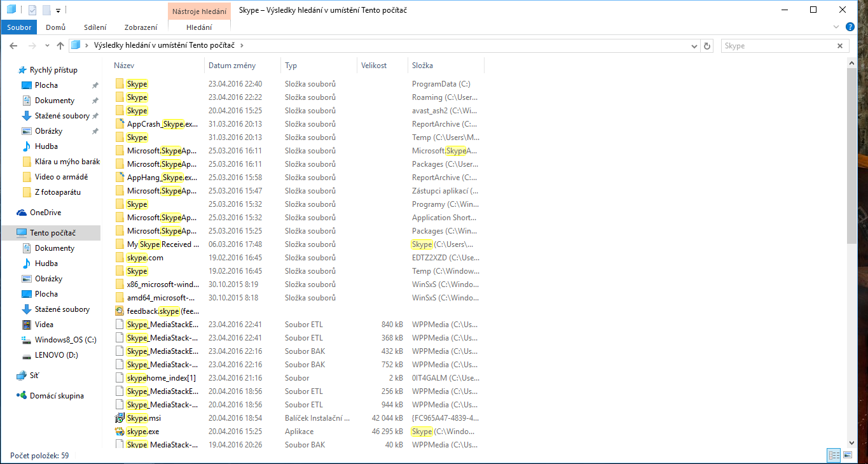868x464 pixels.
Task: Open the Hledání ribbon tab
Action: tap(199, 27)
